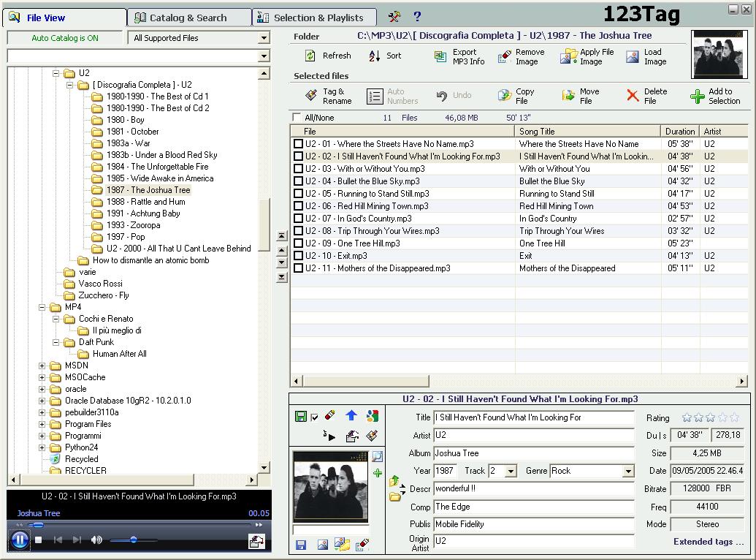Click the Add to Selection plus icon
The height and width of the screenshot is (560, 756).
(x=698, y=96)
